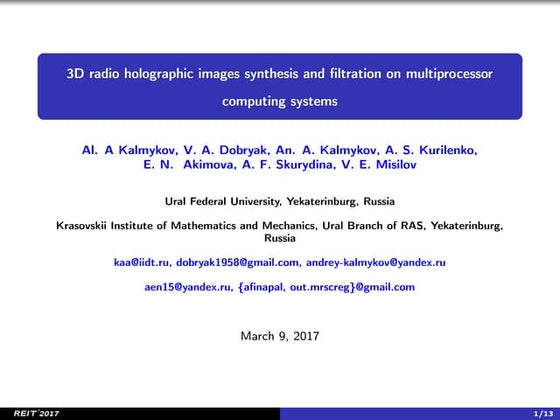The width and height of the screenshot is (560, 420).
Task: Click the email line starting 'kaa@iidt.ru'
Action: [280, 262]
